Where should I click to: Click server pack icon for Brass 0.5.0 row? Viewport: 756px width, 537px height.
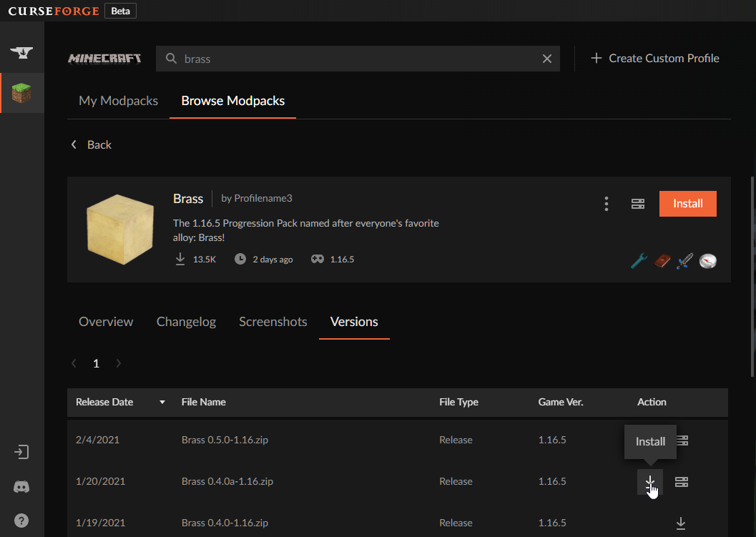(682, 440)
